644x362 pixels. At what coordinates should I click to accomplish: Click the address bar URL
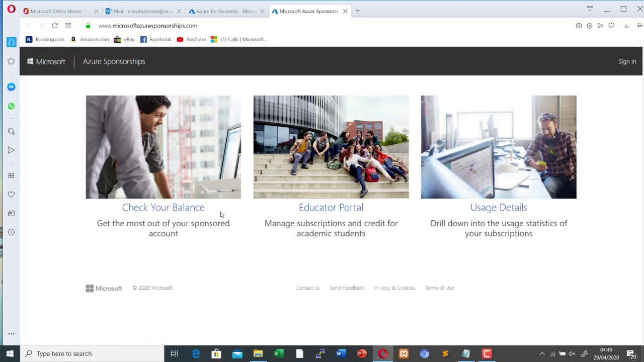click(148, 26)
